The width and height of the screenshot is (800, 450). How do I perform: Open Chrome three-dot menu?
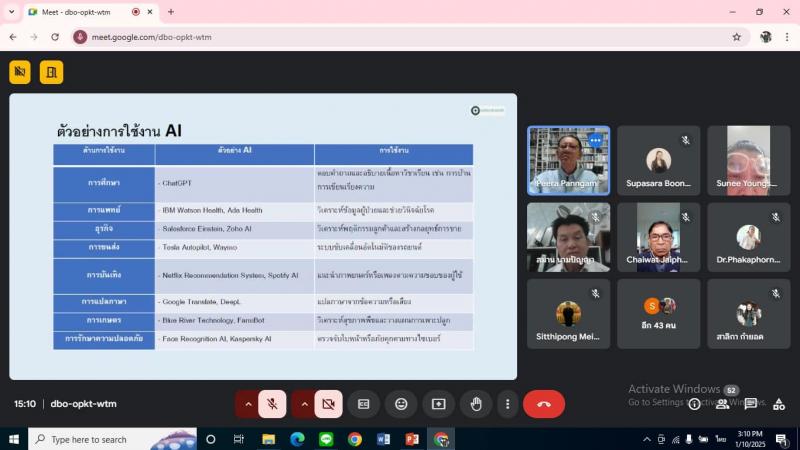787,37
